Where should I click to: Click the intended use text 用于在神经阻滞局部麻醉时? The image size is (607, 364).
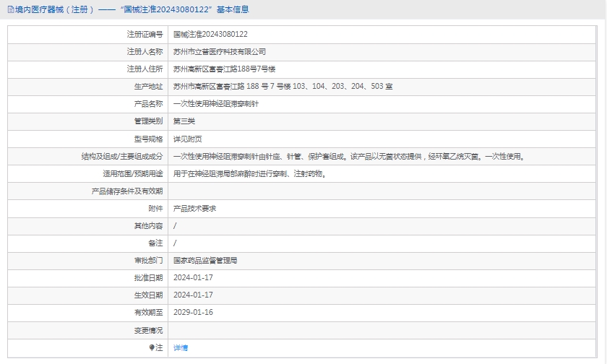pos(249,173)
